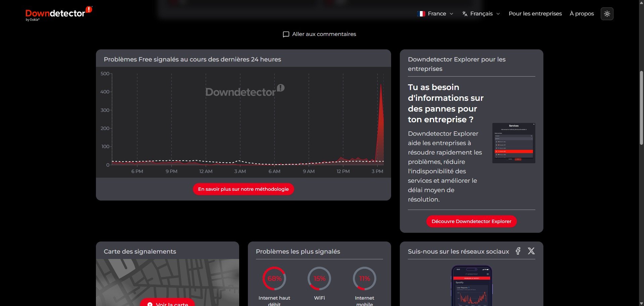Click the 9 AM axis label
644x306 pixels.
pyautogui.click(x=309, y=171)
